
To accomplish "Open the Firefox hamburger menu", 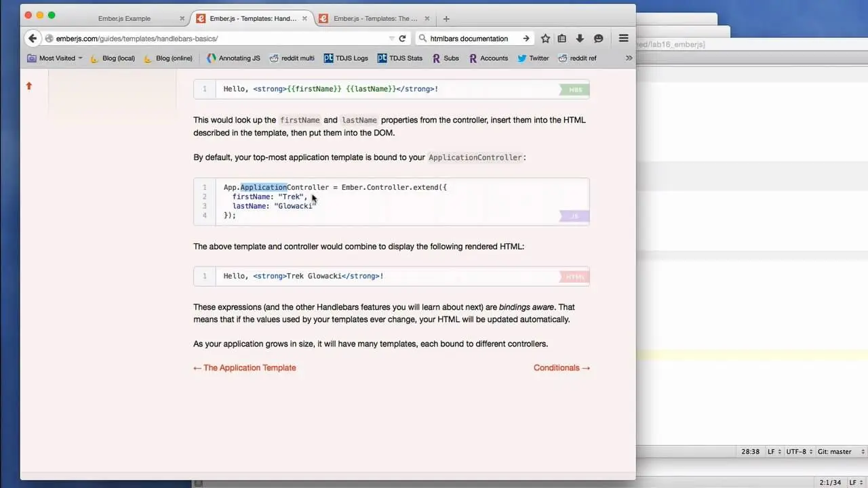I will (x=623, y=39).
